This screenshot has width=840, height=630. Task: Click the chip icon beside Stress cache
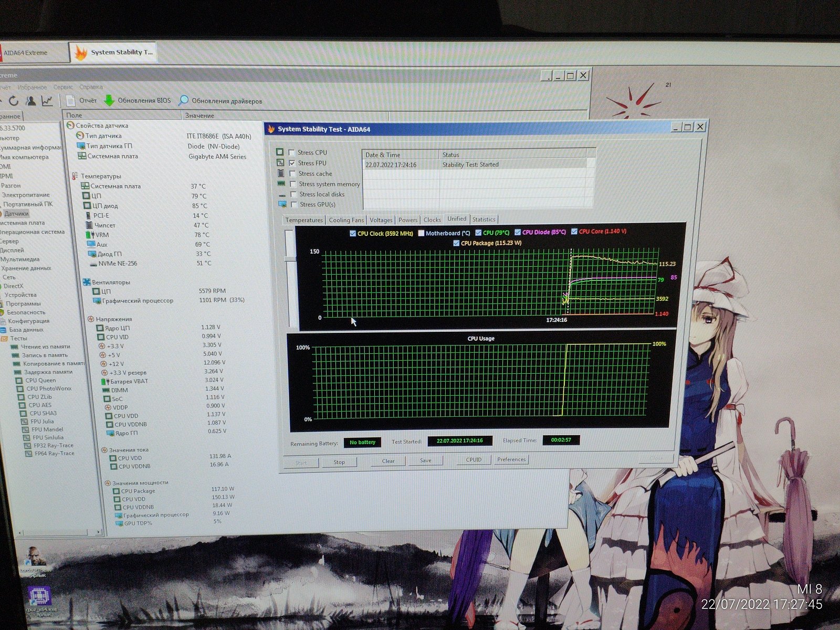(281, 173)
